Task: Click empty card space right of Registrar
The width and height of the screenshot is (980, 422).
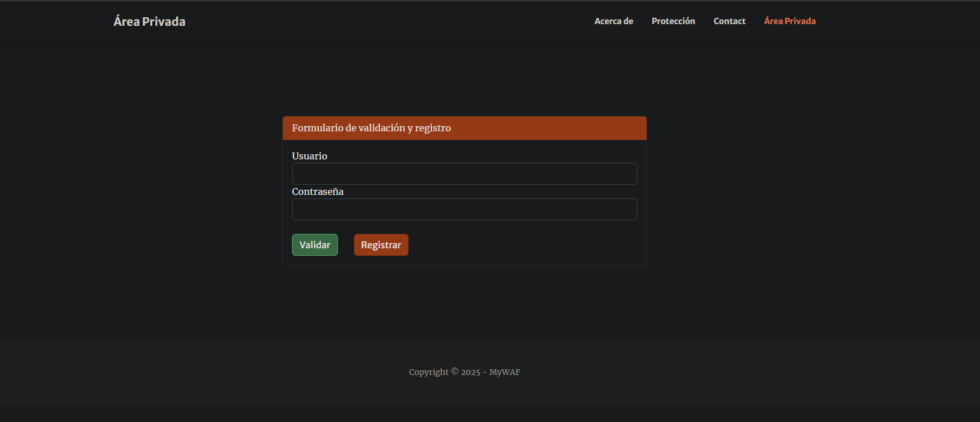Action: (x=522, y=245)
